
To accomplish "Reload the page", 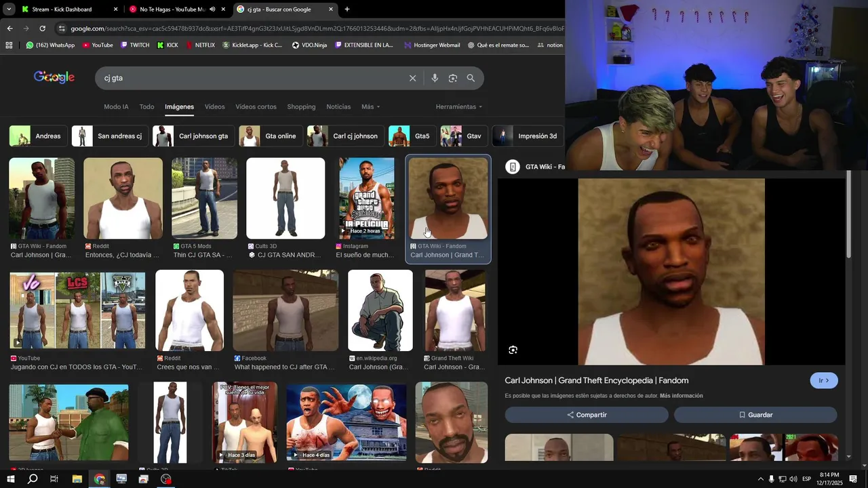I will pos(42,28).
